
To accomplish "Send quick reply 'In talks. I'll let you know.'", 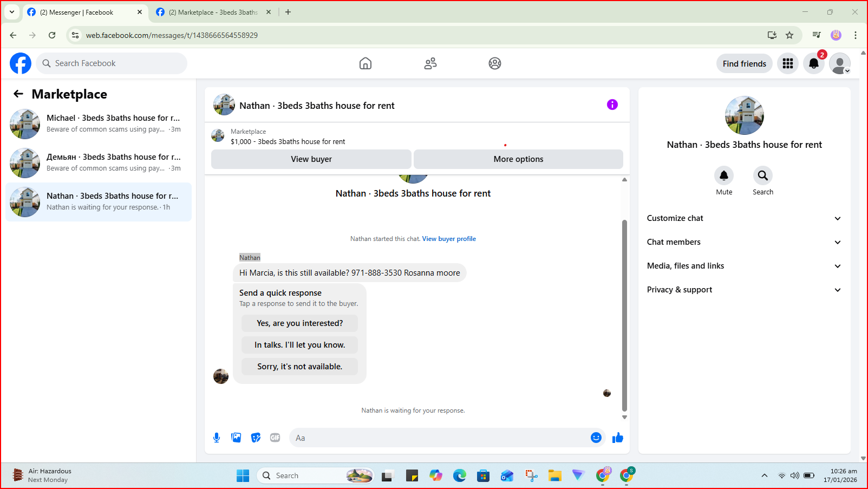I will [x=300, y=345].
